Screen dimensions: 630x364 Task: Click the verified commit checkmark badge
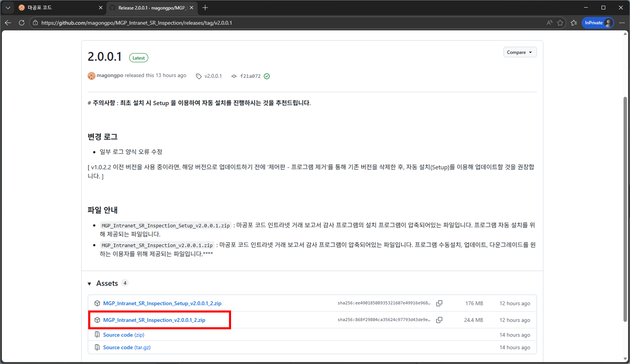click(267, 76)
